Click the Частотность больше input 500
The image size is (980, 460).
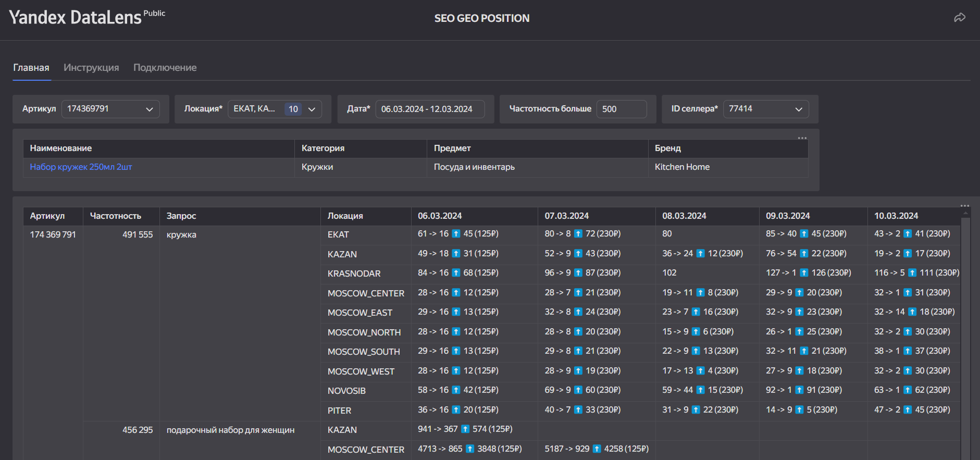click(x=622, y=109)
